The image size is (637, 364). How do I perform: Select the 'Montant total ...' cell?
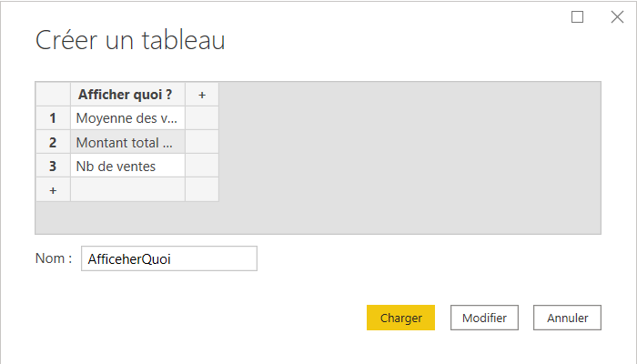127,142
